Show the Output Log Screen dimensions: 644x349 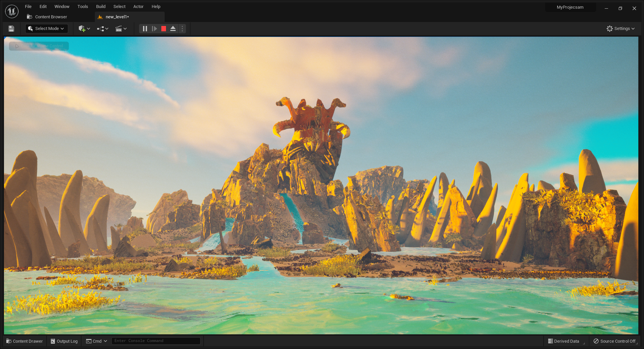point(64,341)
